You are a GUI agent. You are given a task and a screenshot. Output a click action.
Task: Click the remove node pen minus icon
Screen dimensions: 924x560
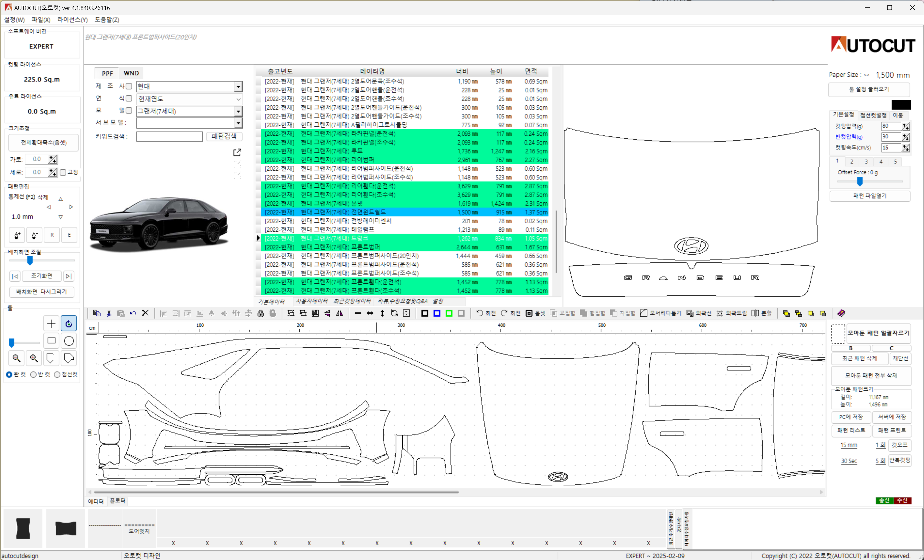pyautogui.click(x=35, y=235)
